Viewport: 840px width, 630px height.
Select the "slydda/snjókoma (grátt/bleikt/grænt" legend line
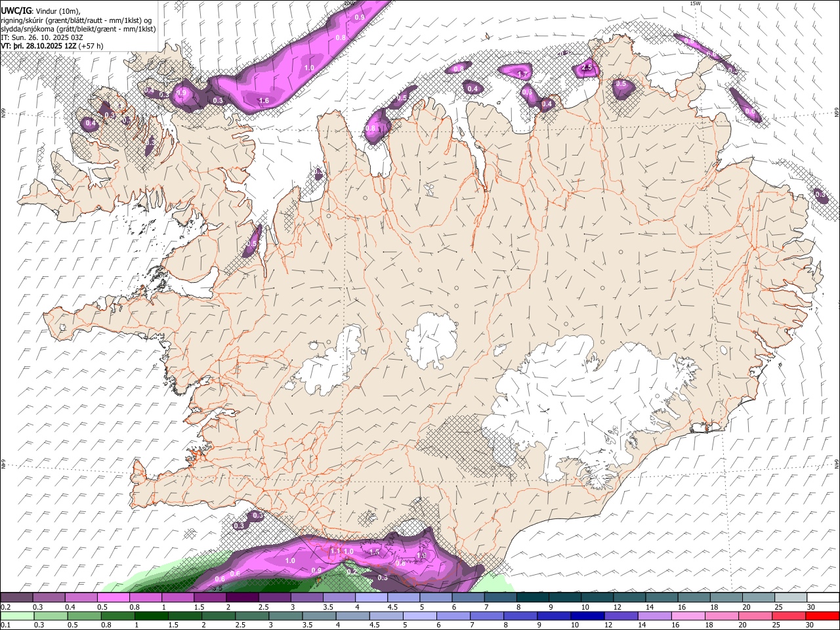click(78, 29)
